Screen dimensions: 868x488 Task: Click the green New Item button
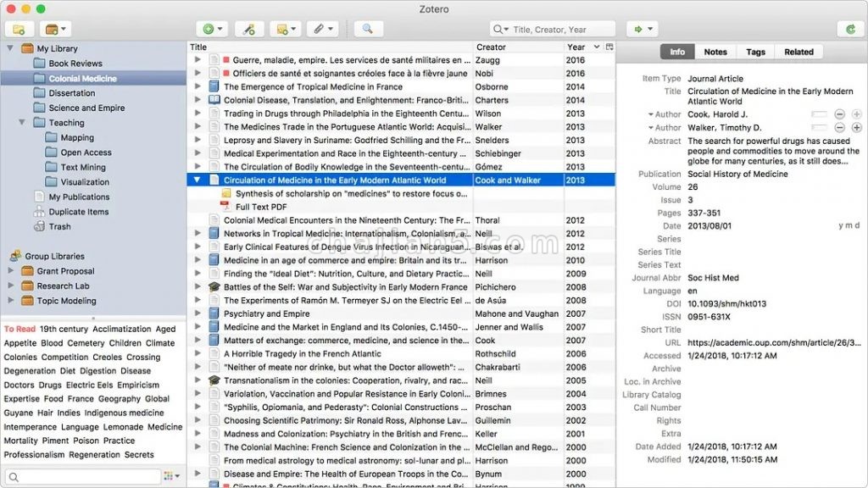[x=213, y=30]
